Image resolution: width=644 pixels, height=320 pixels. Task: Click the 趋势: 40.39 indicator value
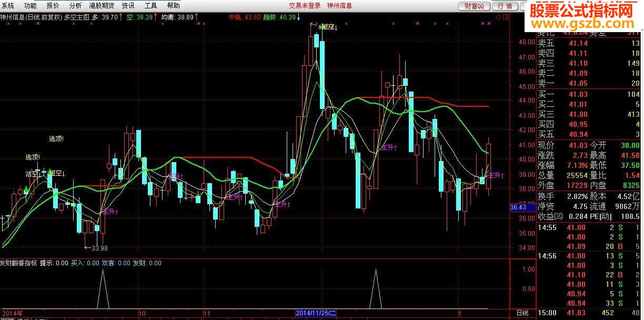tap(279, 17)
